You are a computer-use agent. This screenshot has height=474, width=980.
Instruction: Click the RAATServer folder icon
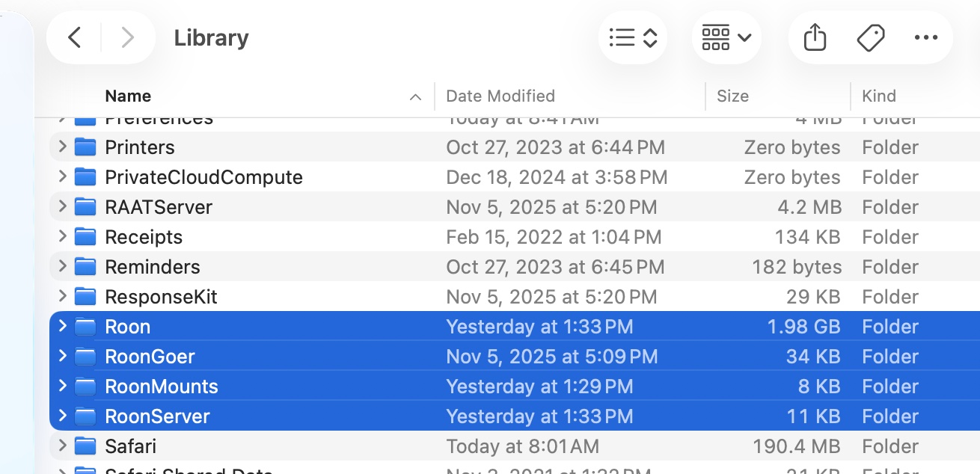point(86,207)
